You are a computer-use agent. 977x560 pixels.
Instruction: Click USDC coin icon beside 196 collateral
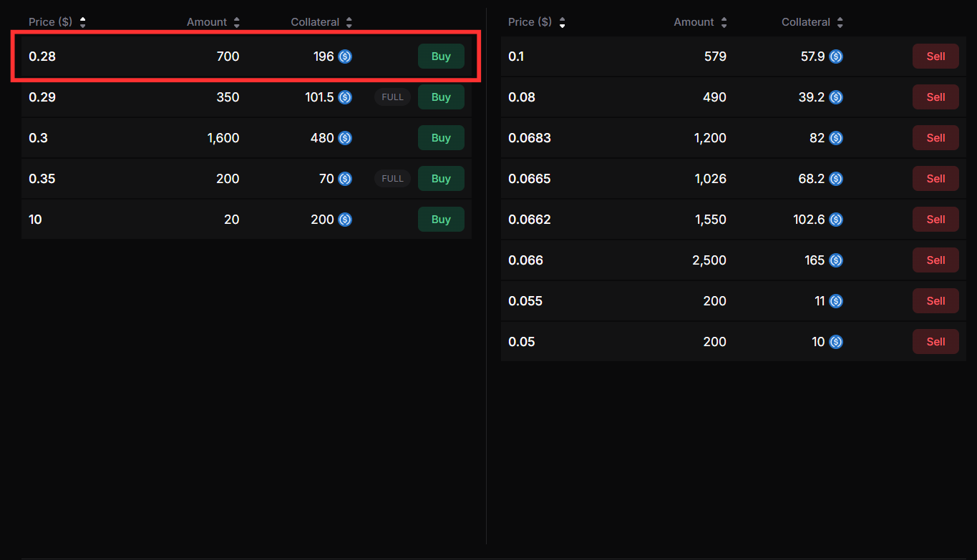[x=345, y=57]
